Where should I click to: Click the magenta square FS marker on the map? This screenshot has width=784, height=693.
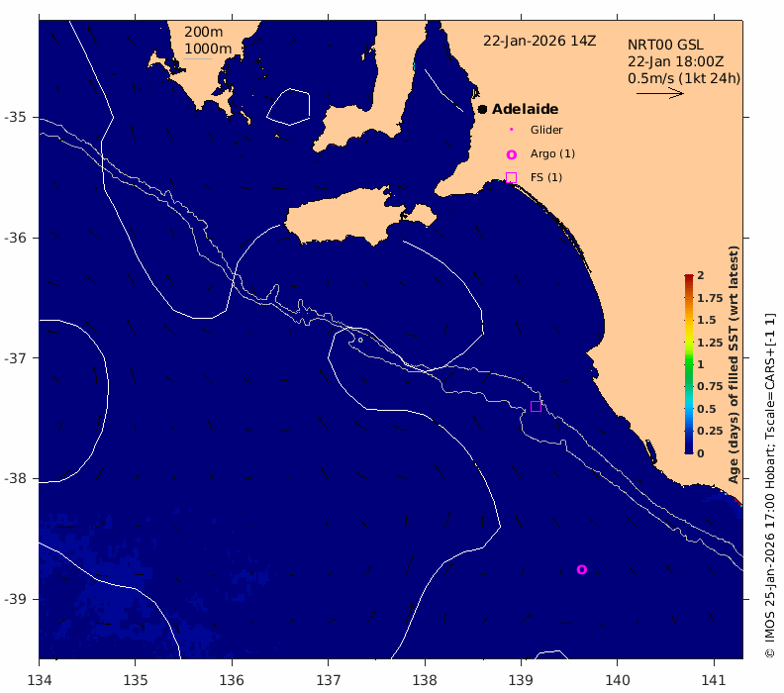click(x=536, y=406)
